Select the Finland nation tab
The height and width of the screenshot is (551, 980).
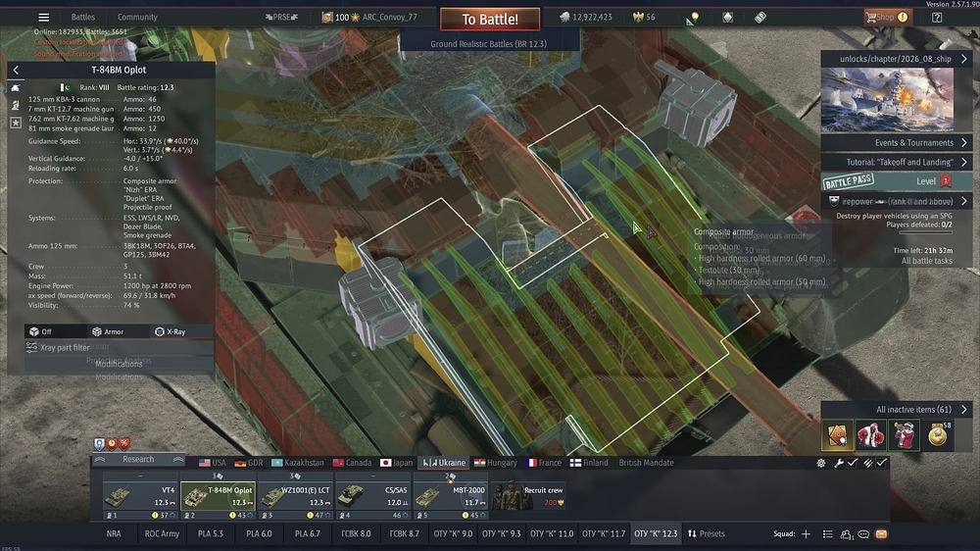coord(589,463)
